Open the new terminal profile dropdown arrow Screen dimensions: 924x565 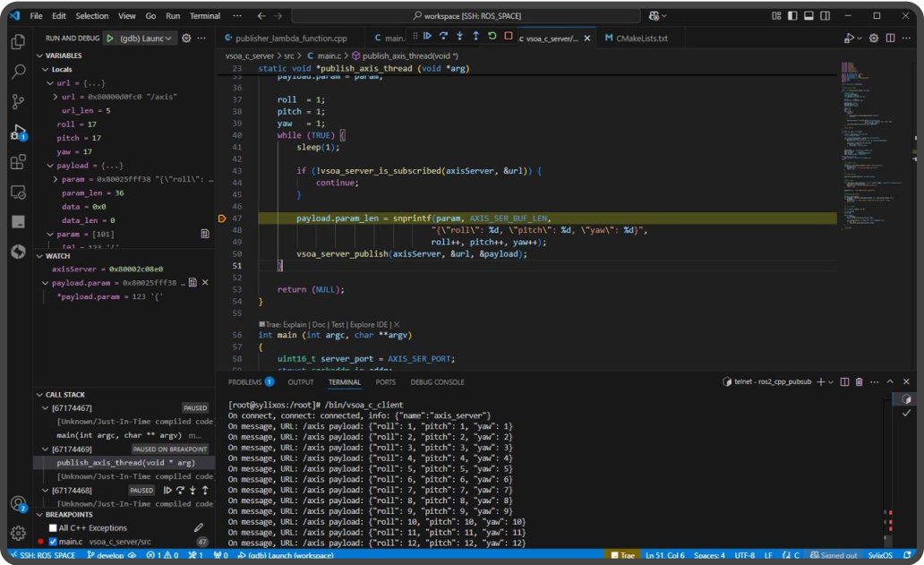click(831, 381)
